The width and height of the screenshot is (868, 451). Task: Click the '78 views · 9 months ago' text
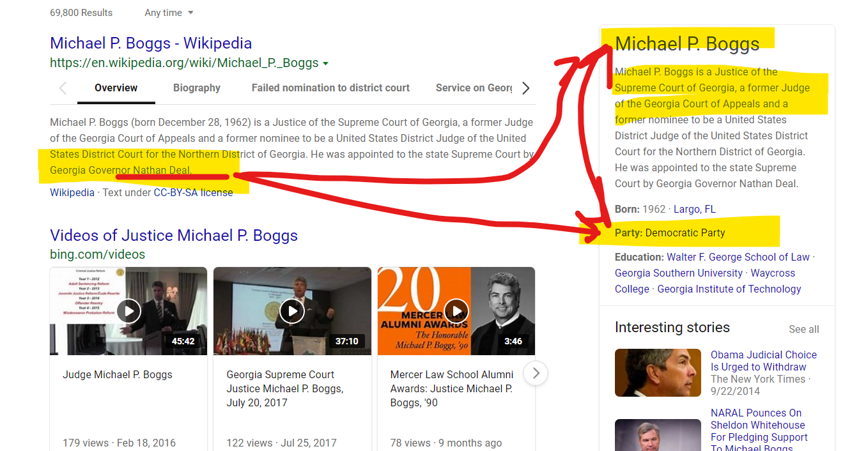pos(446,443)
